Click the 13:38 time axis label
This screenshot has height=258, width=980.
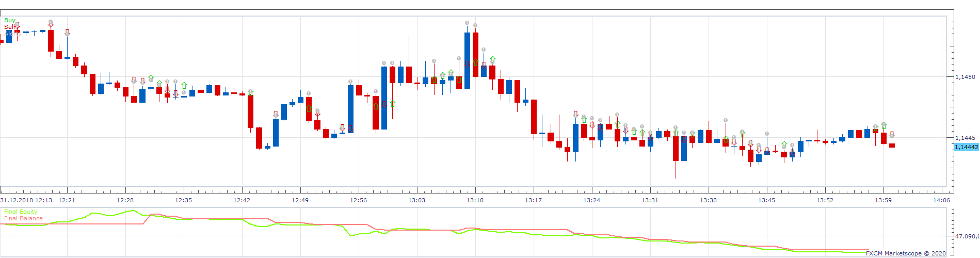(x=708, y=200)
